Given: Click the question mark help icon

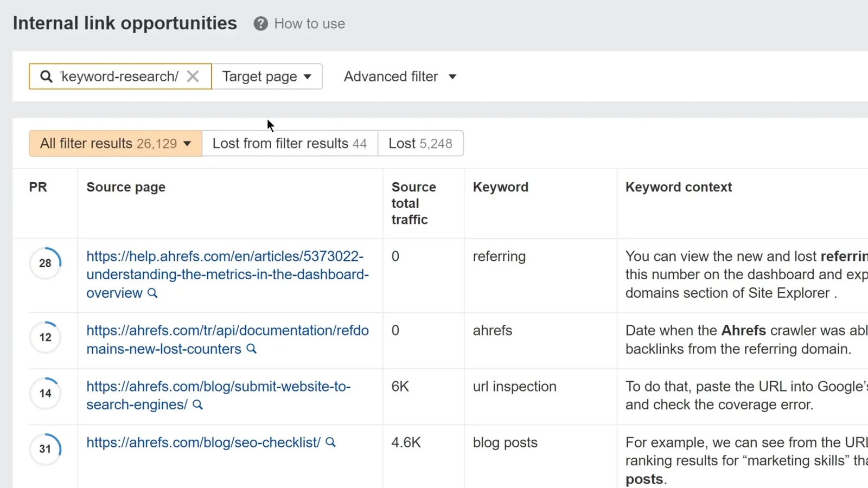Looking at the screenshot, I should click(x=260, y=24).
